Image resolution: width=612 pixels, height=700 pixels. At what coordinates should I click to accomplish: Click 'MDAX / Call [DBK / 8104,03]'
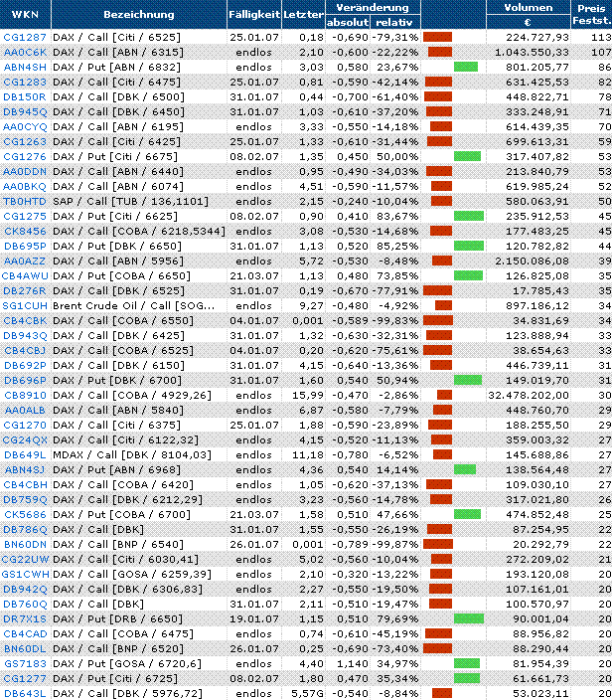(131, 455)
